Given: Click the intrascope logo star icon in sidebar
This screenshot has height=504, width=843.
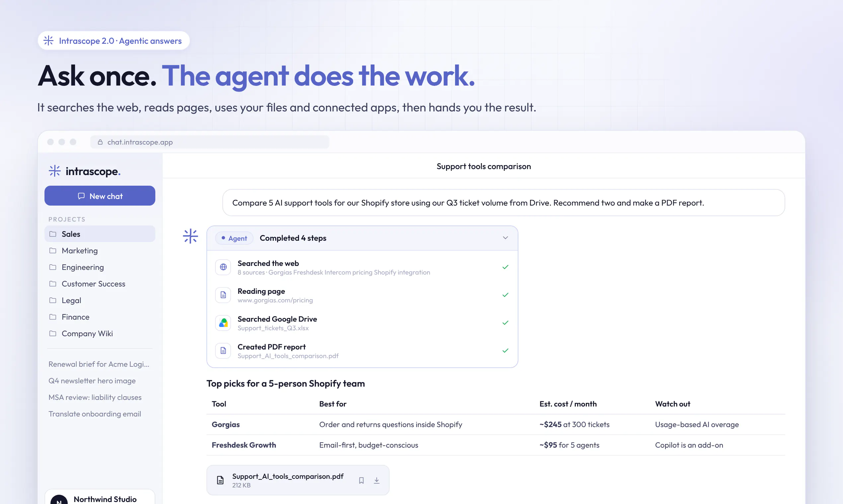Looking at the screenshot, I should (54, 171).
